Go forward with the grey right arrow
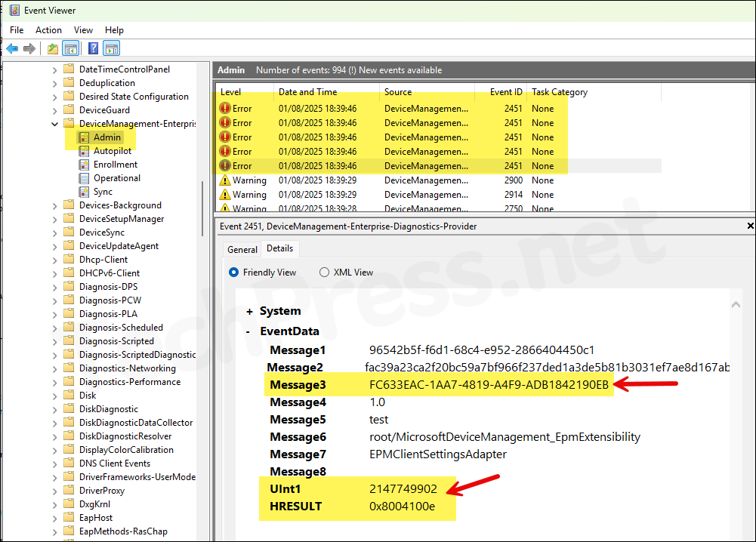Viewport: 756px width, 542px height. [29, 48]
